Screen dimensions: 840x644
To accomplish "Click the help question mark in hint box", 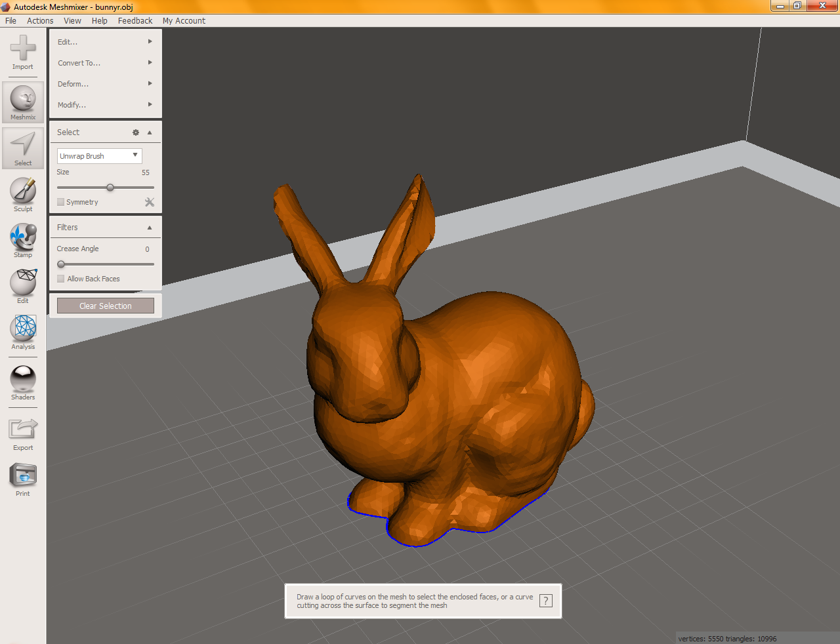I will (546, 601).
